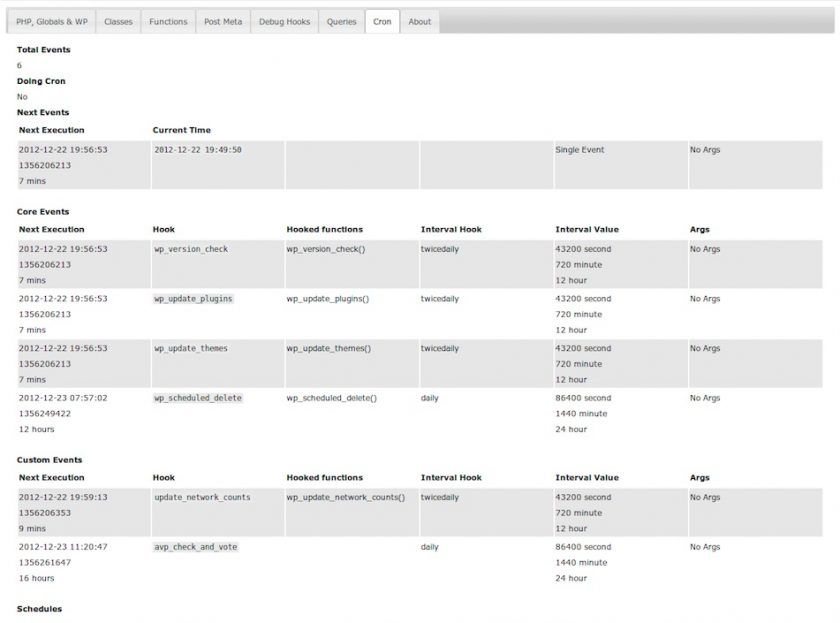Click the Custom Events section heading
The image size is (840, 623).
pyautogui.click(x=51, y=460)
